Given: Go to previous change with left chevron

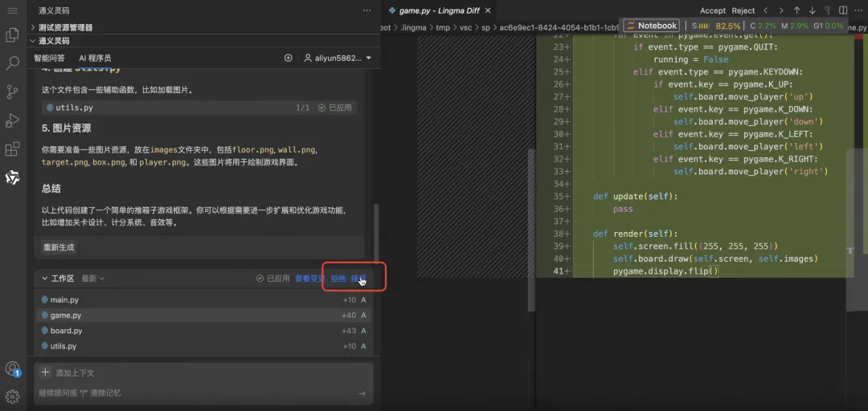Looking at the screenshot, I should click(766, 10).
